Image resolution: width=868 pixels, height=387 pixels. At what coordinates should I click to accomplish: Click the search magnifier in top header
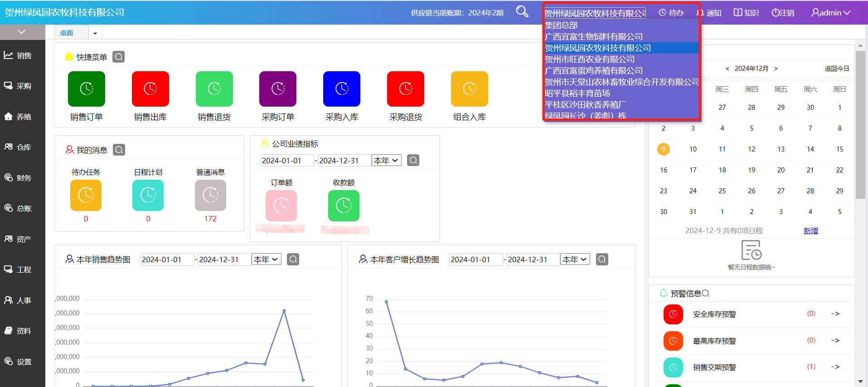click(522, 12)
